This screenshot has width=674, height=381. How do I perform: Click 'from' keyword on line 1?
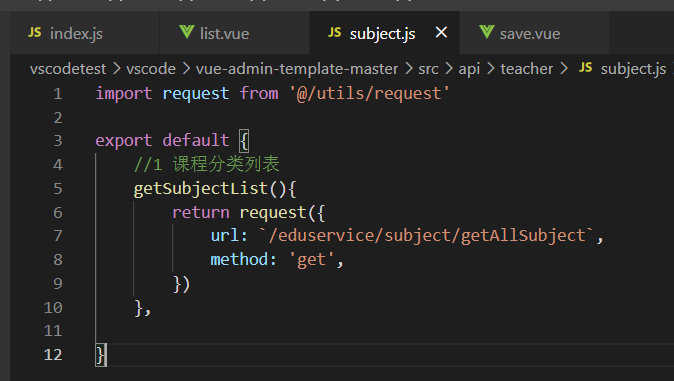click(259, 93)
